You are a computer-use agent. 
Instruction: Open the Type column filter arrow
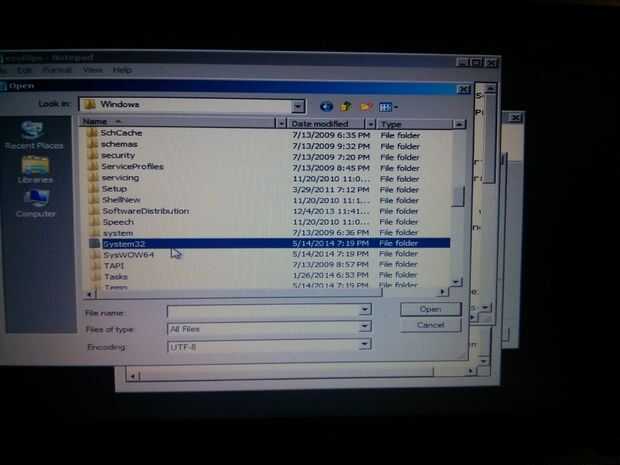click(459, 125)
